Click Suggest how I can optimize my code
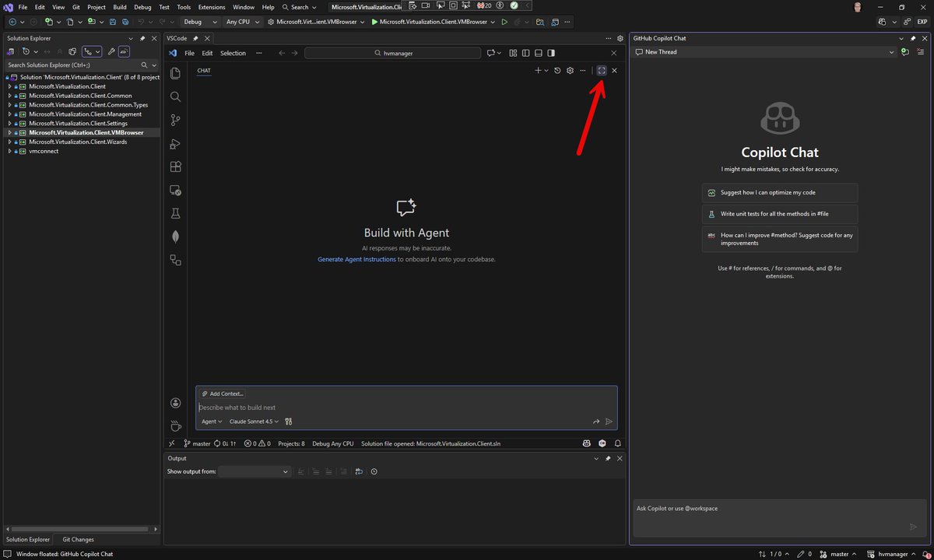934x560 pixels. (780, 192)
